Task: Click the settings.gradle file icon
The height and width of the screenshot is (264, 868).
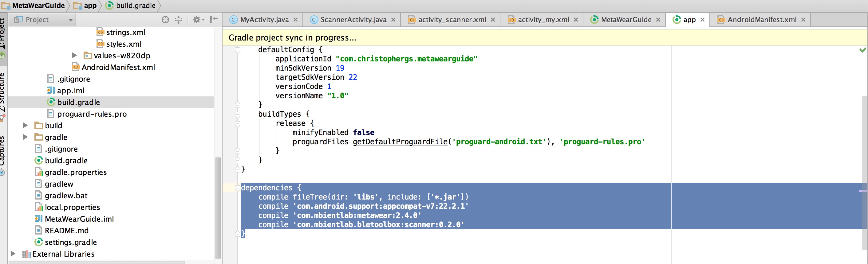Action: click(39, 242)
